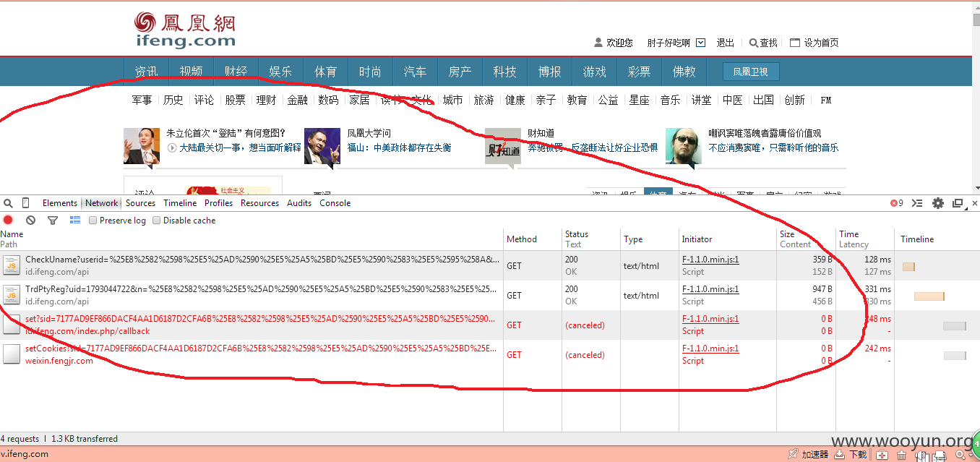Show the console drawer icon in DevTools

click(918, 203)
